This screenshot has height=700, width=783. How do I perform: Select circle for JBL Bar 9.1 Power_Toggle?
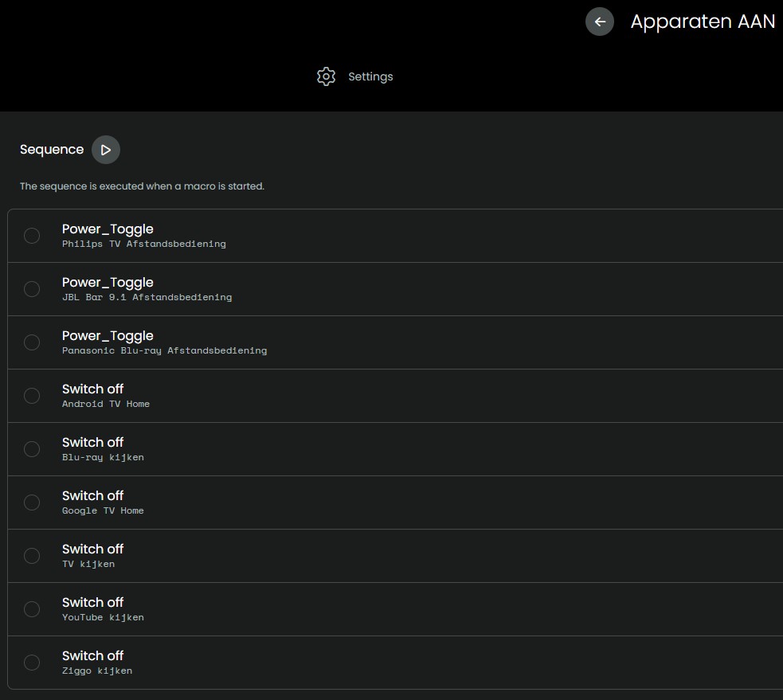coord(32,289)
